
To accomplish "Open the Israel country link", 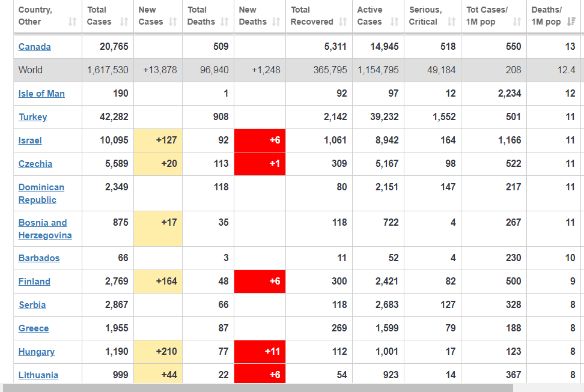I will [30, 140].
